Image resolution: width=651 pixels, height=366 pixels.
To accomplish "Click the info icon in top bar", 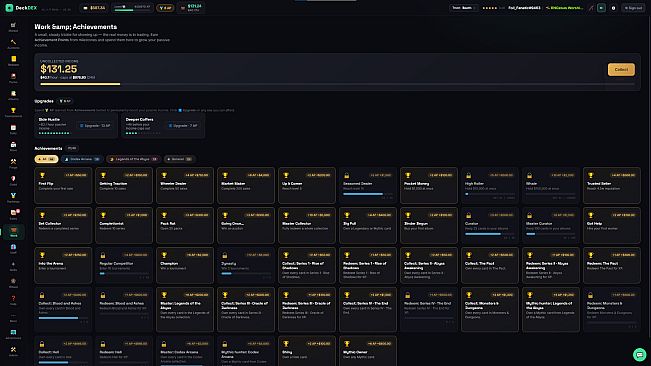I will (613, 8).
